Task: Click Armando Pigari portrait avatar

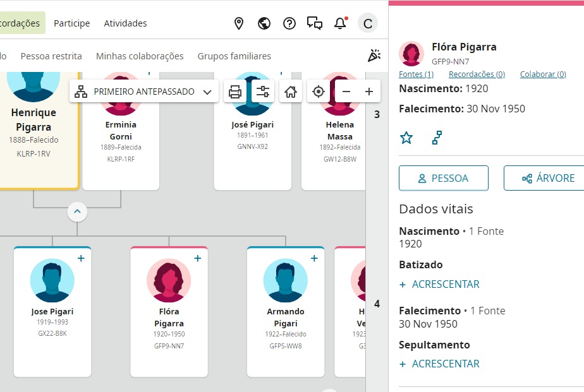Action: (285, 280)
